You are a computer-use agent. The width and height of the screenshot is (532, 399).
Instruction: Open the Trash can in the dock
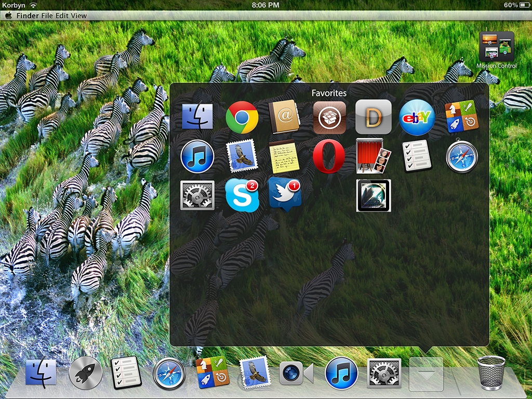point(491,372)
